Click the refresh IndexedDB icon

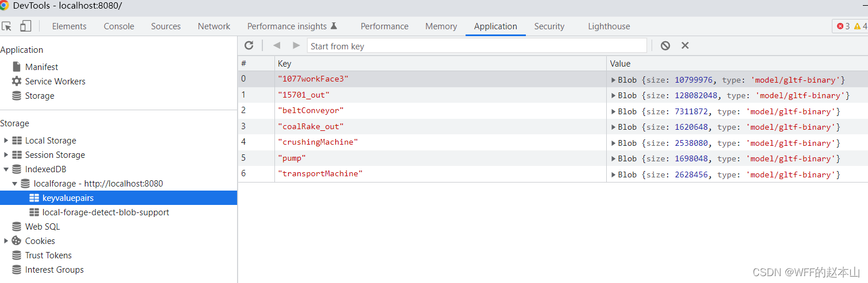click(x=249, y=45)
